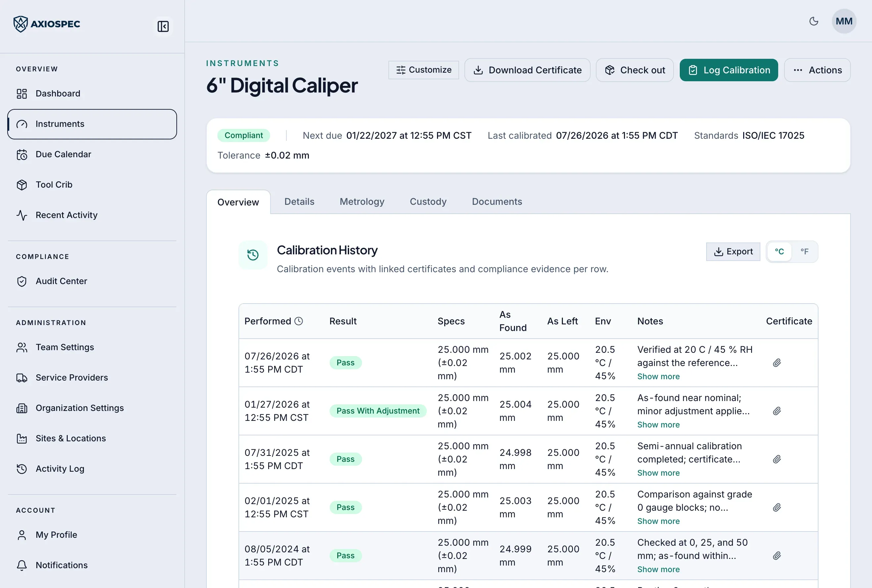
Task: Open the Actions menu
Action: [817, 70]
